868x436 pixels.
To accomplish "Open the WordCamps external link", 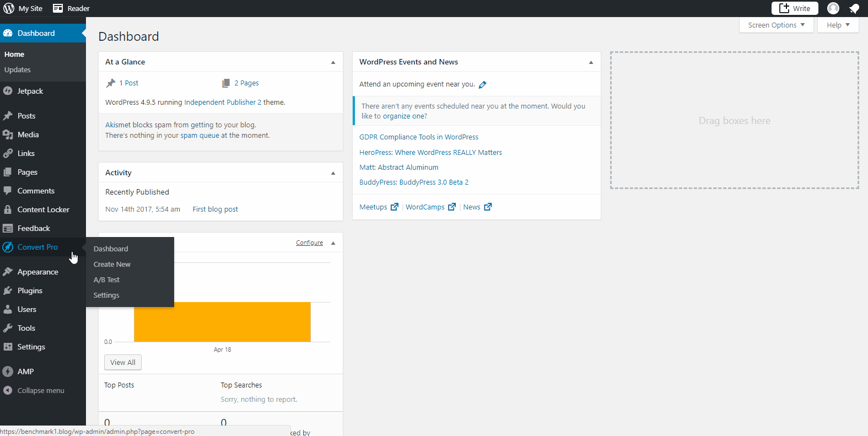I will [x=430, y=207].
